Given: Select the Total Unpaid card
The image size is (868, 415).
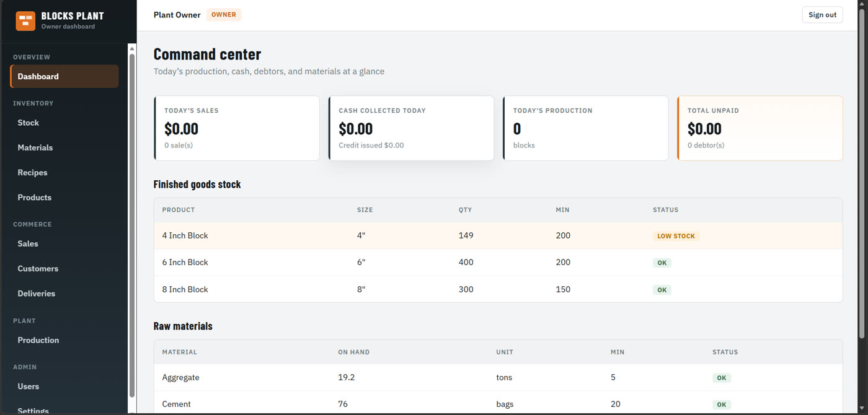Looking at the screenshot, I should (x=760, y=128).
